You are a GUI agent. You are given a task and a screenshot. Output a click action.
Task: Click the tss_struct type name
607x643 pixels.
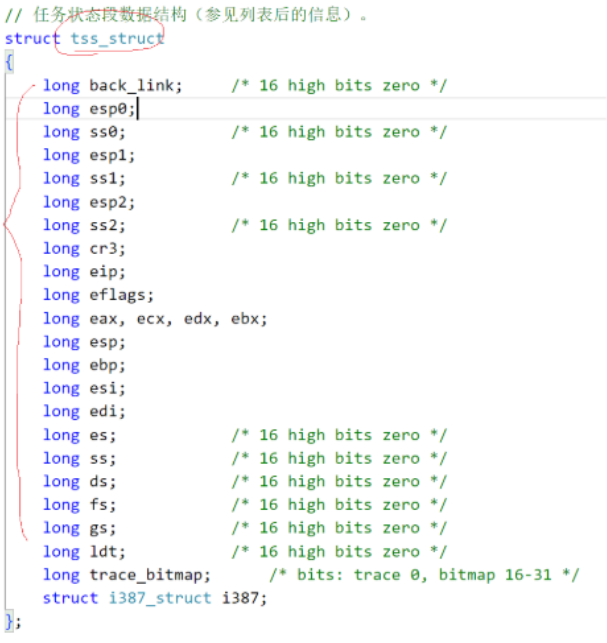[117, 39]
